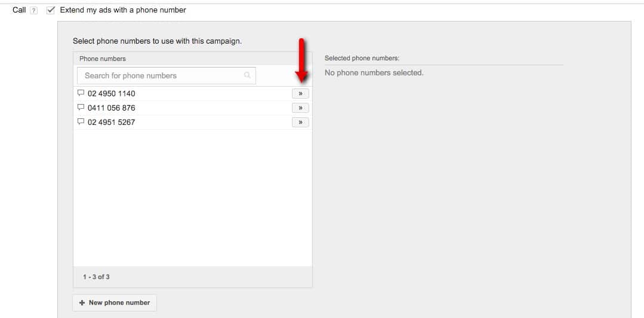The image size is (644, 318).
Task: Click the speech bubble icon beside 02 4951 5267
Action: click(x=81, y=122)
